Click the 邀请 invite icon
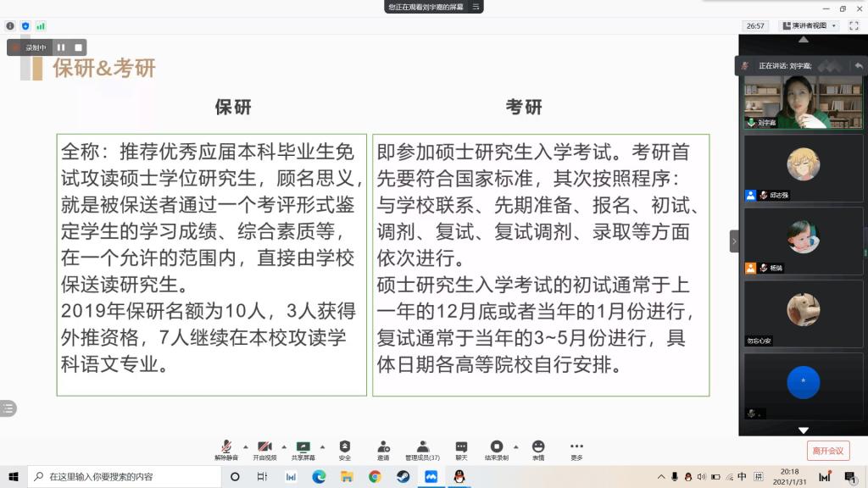 (x=383, y=449)
